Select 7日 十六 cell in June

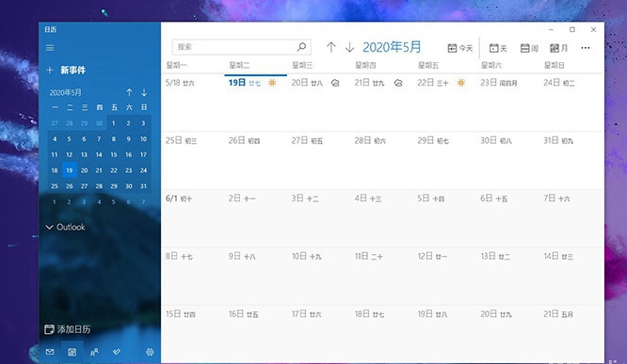(571, 218)
